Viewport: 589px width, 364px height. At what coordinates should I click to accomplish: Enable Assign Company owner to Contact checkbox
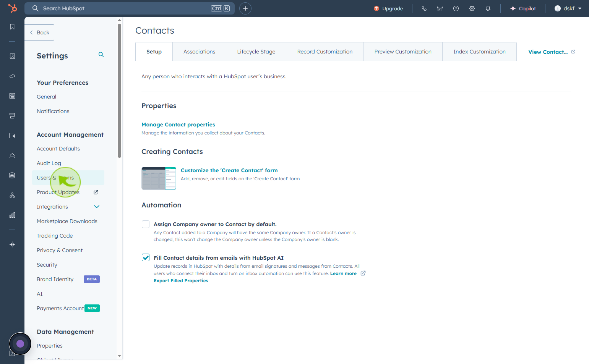click(146, 224)
